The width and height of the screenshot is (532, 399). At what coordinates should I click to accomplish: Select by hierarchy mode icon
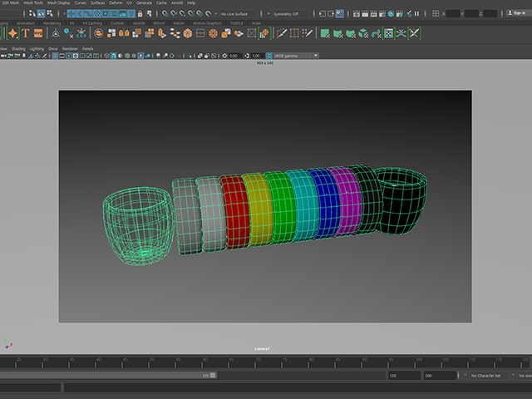pos(32,13)
